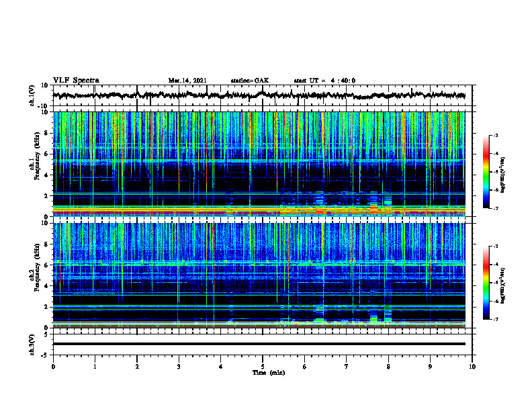532x411 pixels.
Task: Click the lower color scale log(PSD) unit label
Action: click(503, 285)
